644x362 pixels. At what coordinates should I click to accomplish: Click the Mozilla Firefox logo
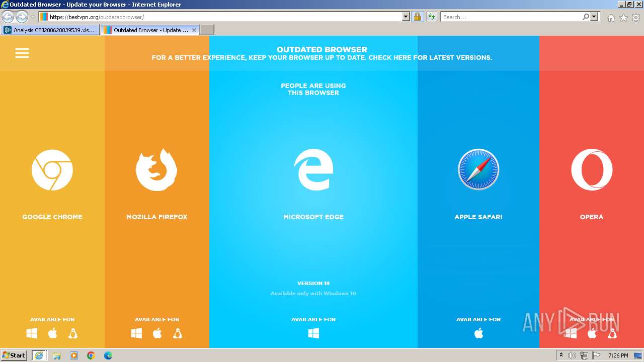(156, 169)
